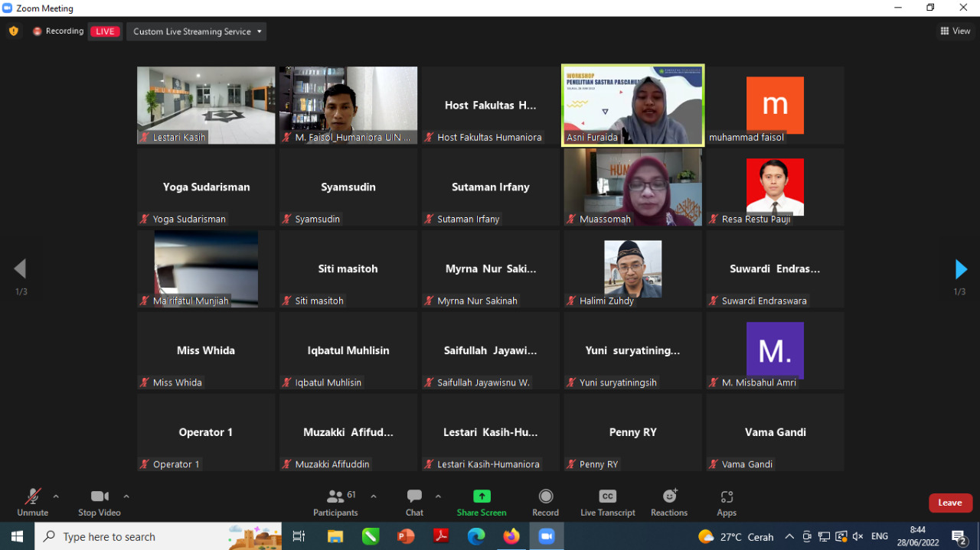Enable Live Transcript captions
Screen dimensions: 980x550
pyautogui.click(x=607, y=503)
